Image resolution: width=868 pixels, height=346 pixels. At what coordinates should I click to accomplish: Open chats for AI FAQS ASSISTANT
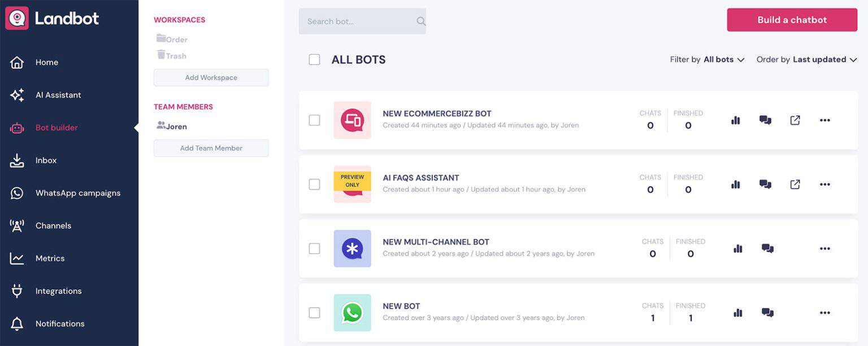pos(765,184)
